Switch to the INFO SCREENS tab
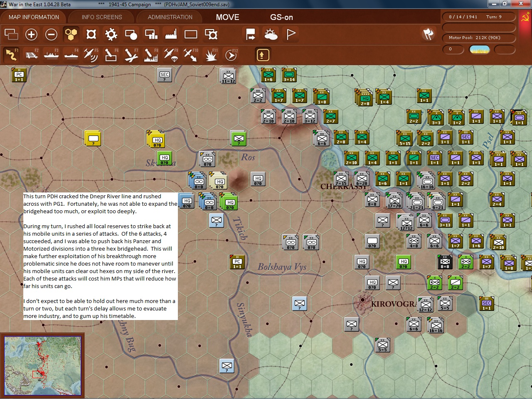 coord(102,17)
